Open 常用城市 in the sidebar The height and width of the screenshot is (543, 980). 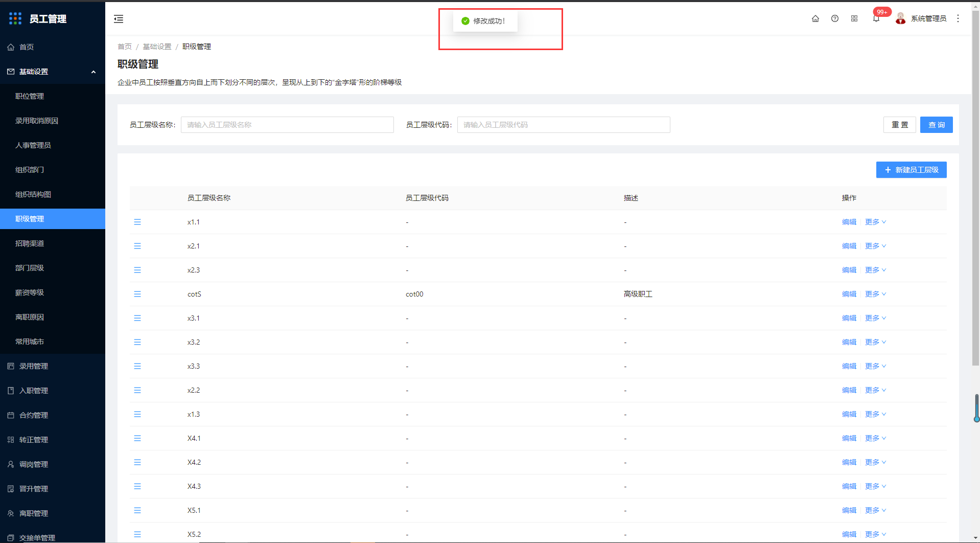(53, 342)
